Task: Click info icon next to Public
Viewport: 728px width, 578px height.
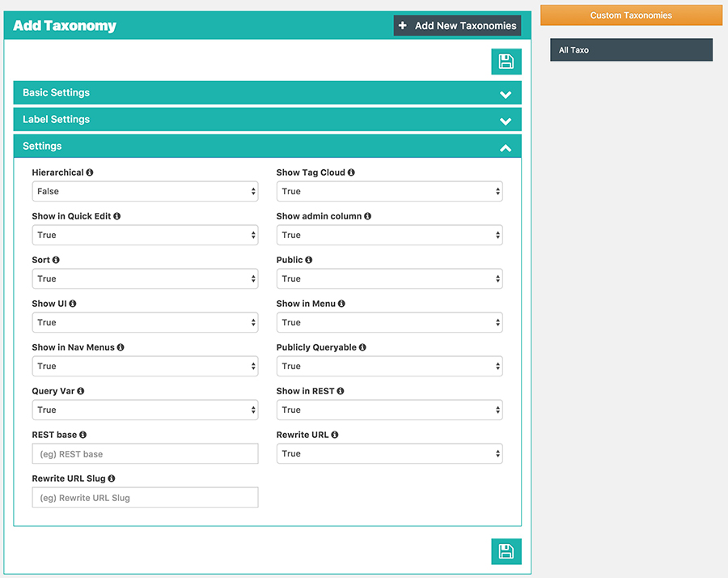Action: pos(309,260)
